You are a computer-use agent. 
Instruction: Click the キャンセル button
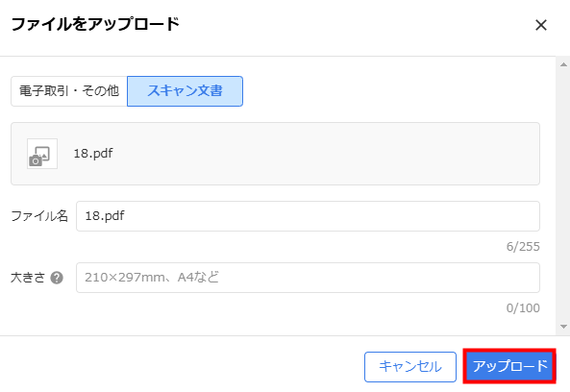(410, 367)
